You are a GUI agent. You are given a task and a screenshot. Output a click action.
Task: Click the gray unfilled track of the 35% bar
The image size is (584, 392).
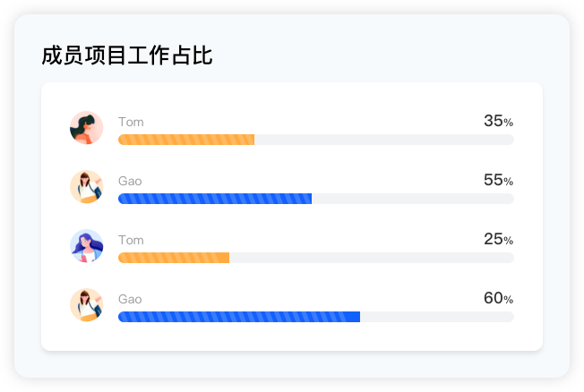pyautogui.click(x=383, y=140)
